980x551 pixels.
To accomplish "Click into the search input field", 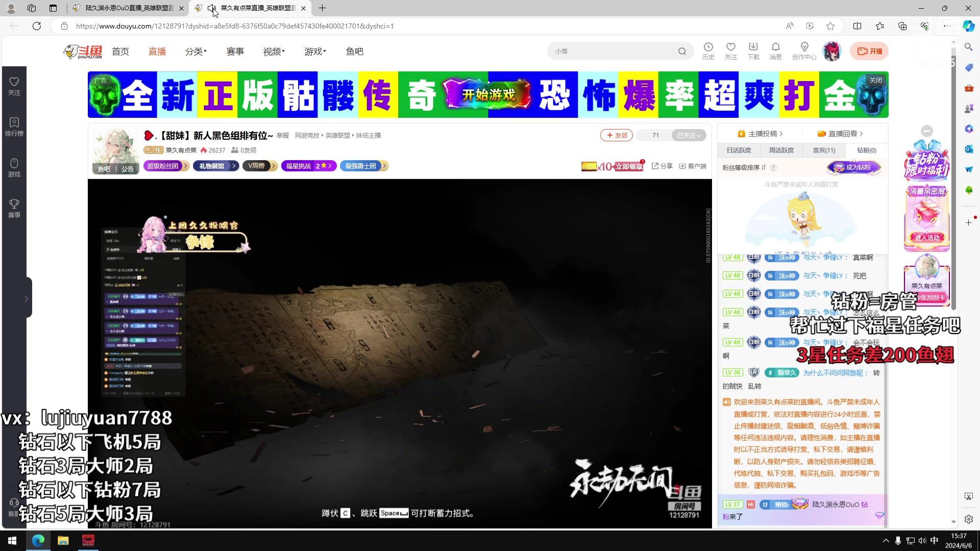I will [612, 52].
